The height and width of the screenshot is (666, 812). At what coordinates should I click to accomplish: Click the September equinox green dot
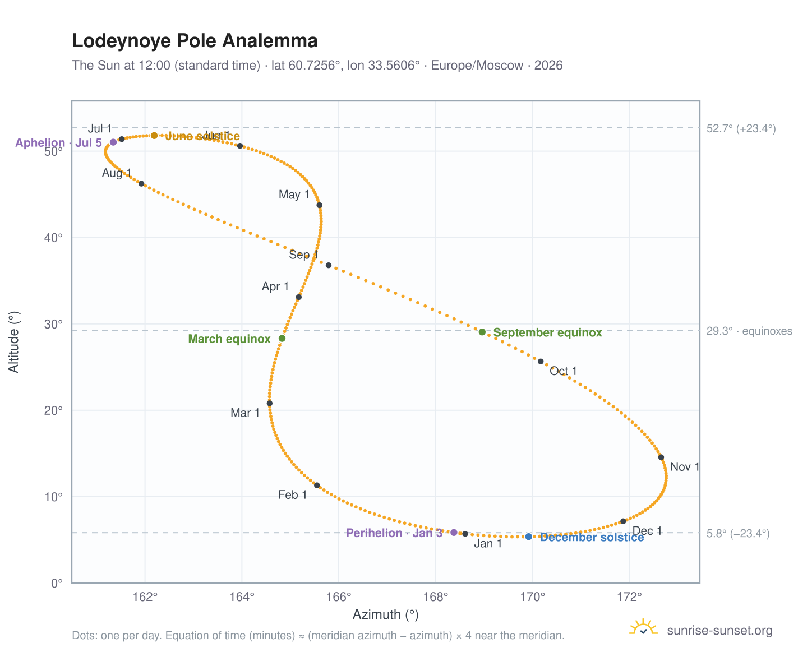(482, 332)
